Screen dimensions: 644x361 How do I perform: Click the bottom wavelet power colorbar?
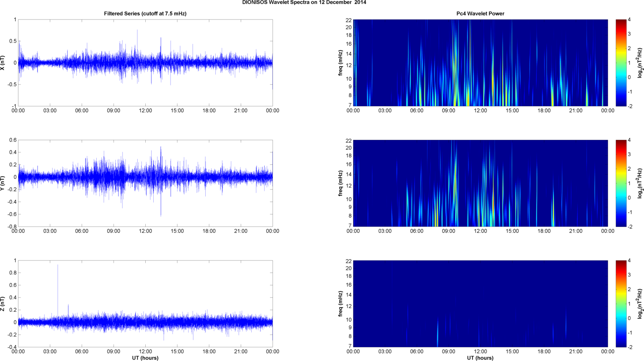tap(621, 304)
